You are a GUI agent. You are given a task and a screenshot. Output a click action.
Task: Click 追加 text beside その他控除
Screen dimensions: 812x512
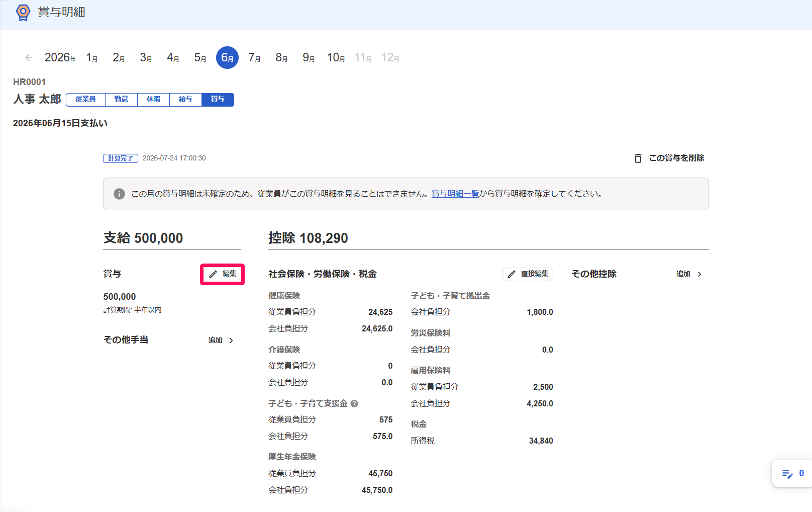(x=683, y=274)
